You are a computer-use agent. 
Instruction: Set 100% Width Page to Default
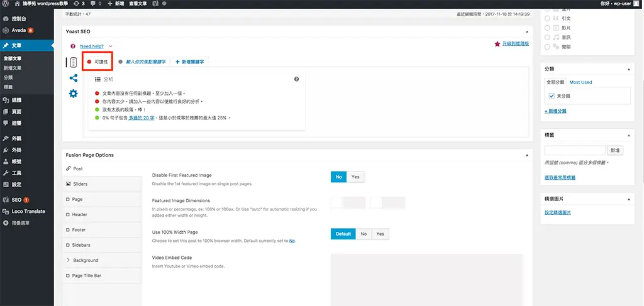(x=343, y=234)
